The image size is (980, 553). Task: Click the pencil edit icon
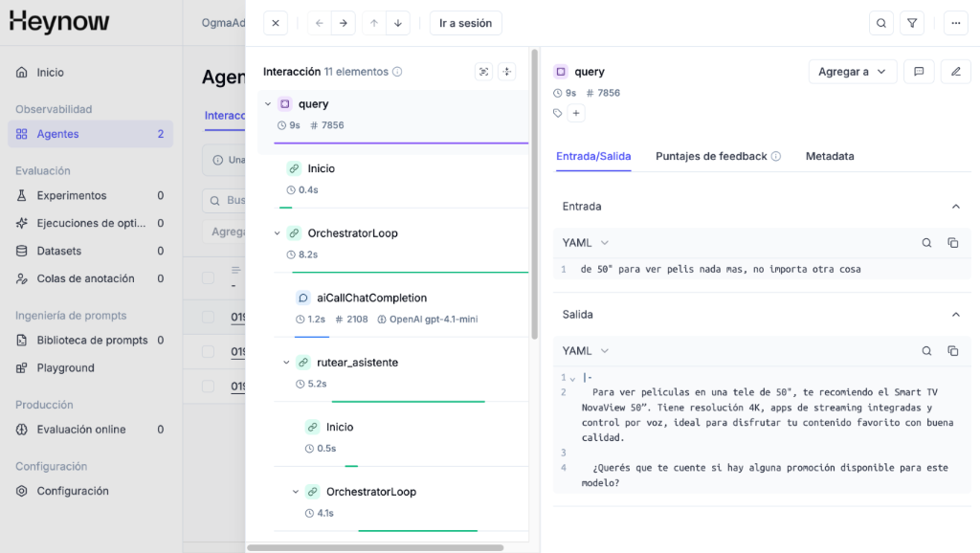point(955,72)
